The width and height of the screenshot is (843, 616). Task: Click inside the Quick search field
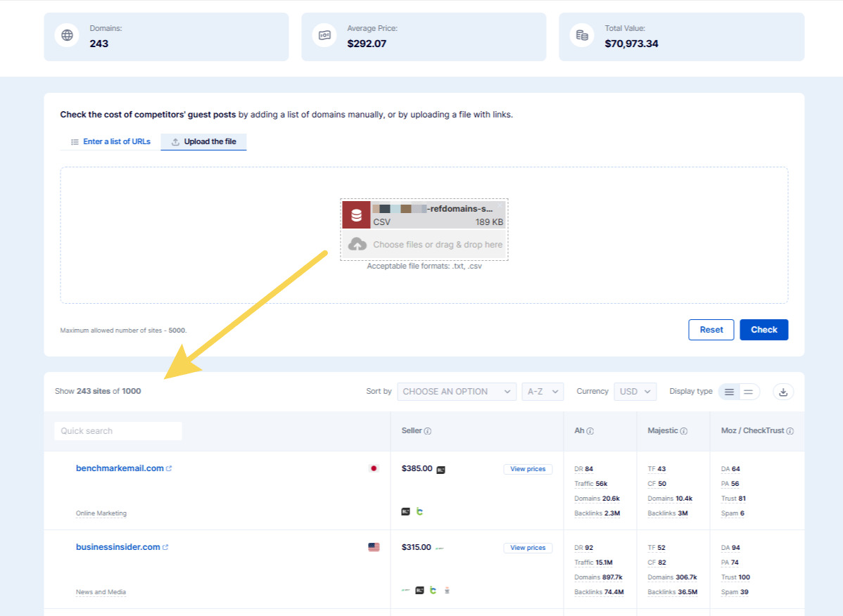(x=118, y=430)
